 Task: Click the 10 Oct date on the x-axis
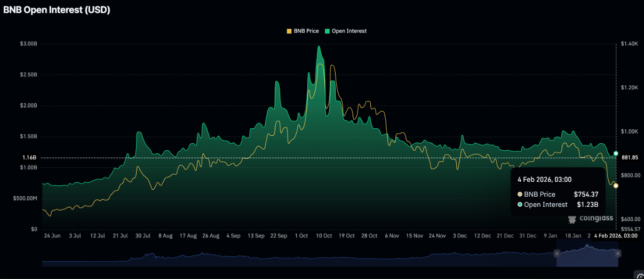(x=324, y=236)
